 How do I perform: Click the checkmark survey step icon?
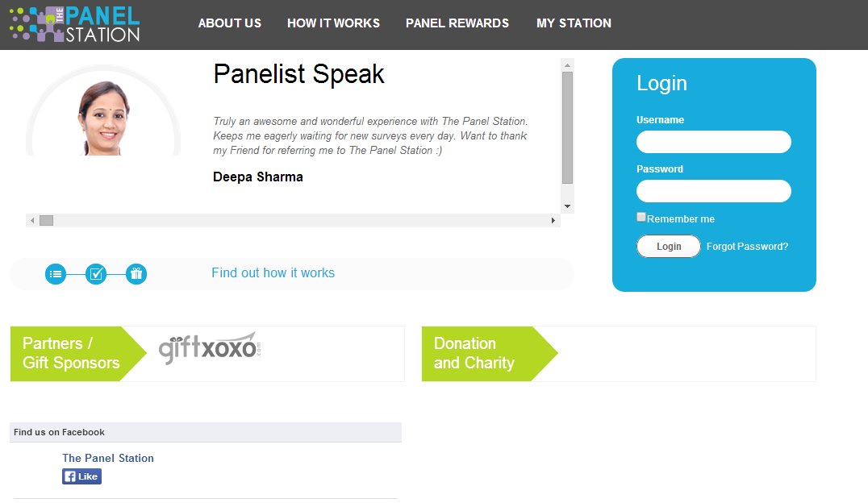[96, 274]
